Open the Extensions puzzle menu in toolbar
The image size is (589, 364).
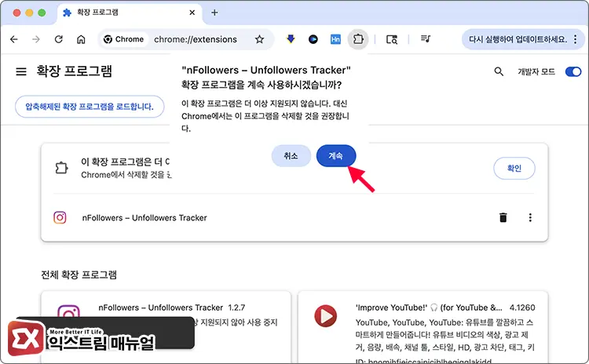click(358, 39)
